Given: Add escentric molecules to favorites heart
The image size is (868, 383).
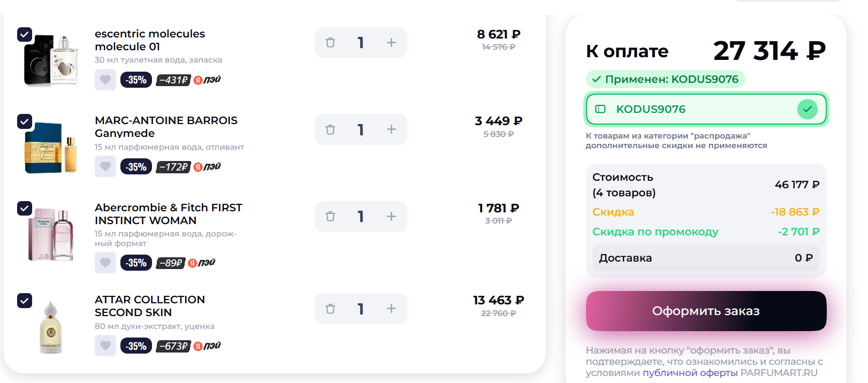Looking at the screenshot, I should coord(105,80).
